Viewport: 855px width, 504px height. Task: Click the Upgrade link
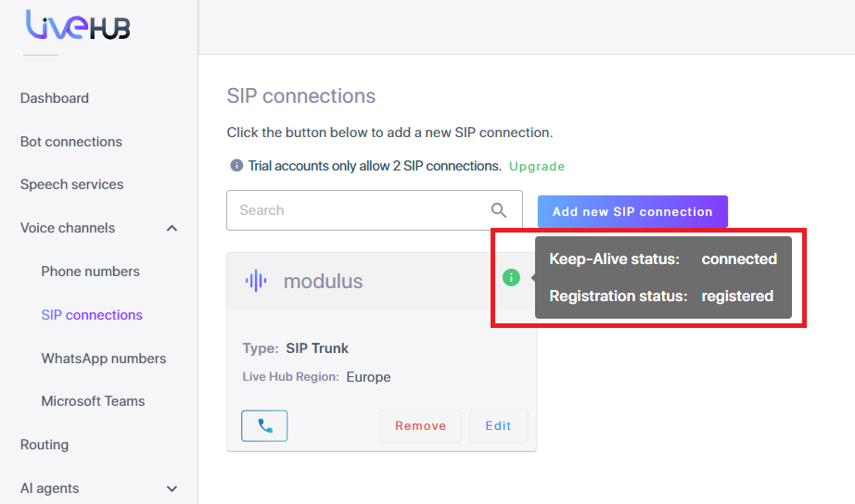(537, 167)
